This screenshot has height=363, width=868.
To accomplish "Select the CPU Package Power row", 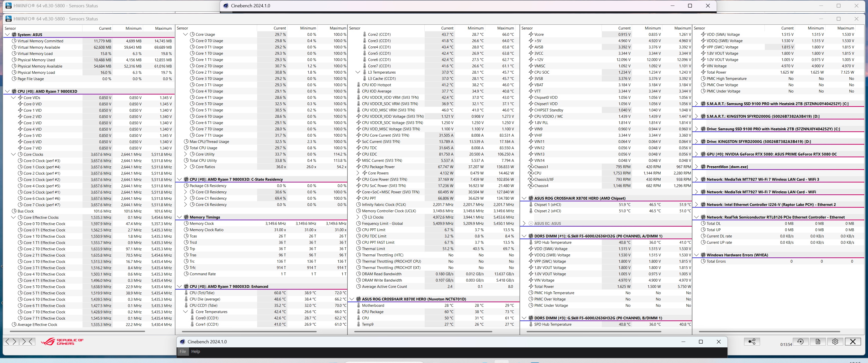I will [378, 167].
